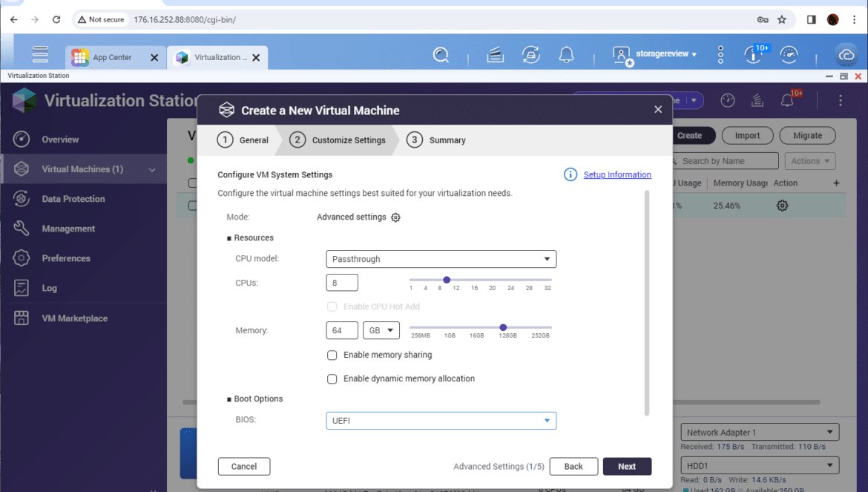This screenshot has height=492, width=868.
Task: Go to Overview in the sidebar
Action: (x=84, y=140)
